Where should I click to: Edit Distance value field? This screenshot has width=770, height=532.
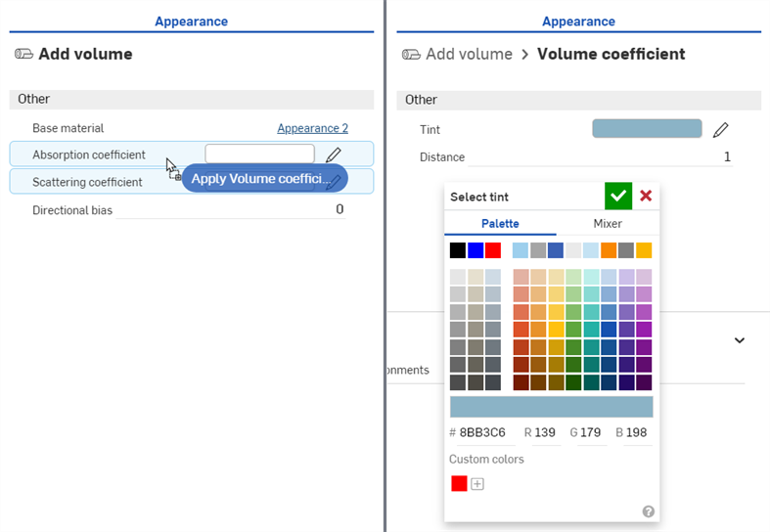pos(600,157)
